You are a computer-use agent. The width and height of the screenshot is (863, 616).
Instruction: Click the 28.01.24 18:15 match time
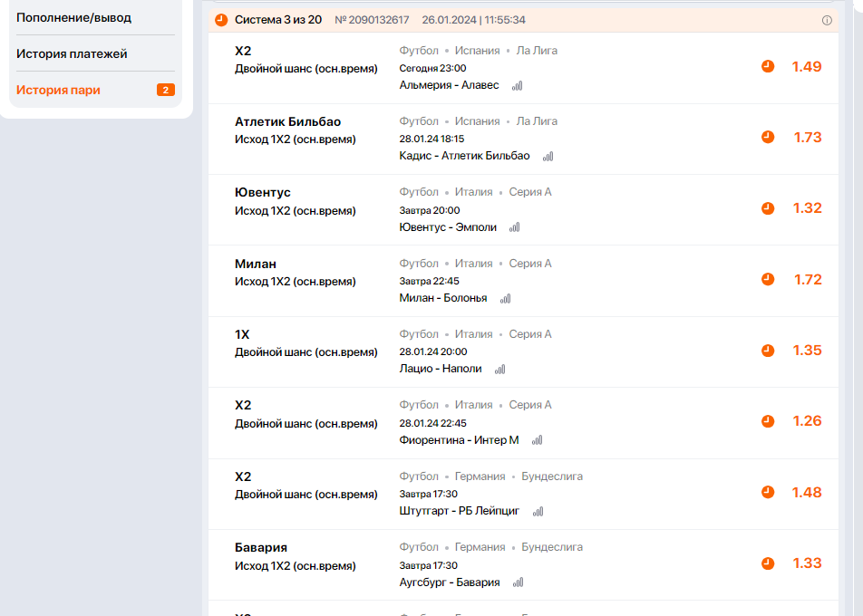point(431,139)
